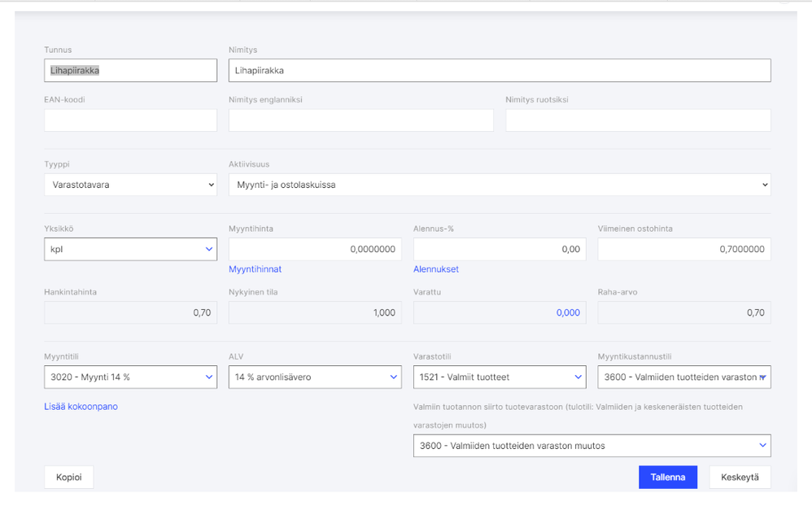Click the Varattu value 0,000 link
The height and width of the screenshot is (506, 812).
click(568, 312)
